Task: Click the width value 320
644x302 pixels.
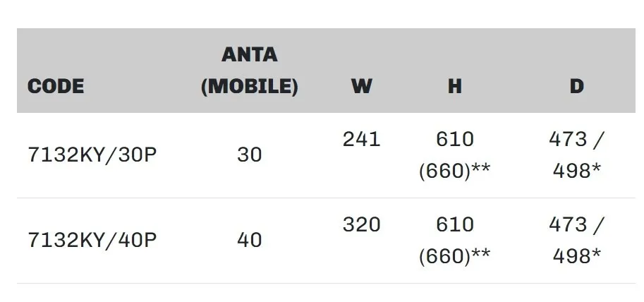Action: [x=361, y=224]
